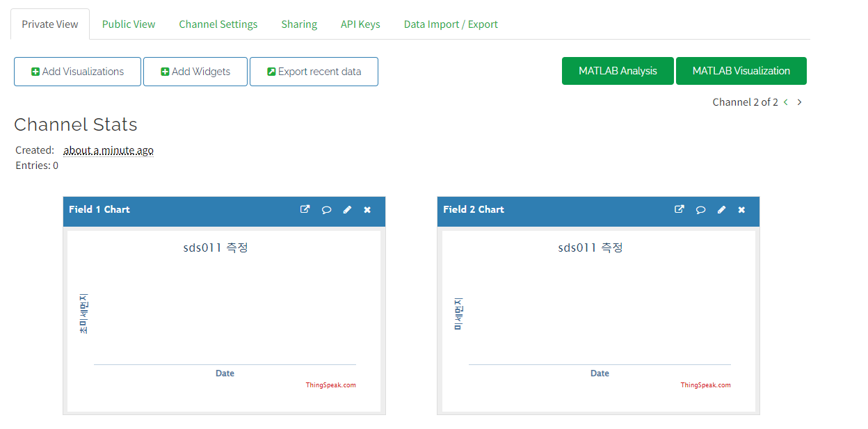The height and width of the screenshot is (429, 868).
Task: Open Field 2 Chart in new window icon
Action: coord(680,209)
